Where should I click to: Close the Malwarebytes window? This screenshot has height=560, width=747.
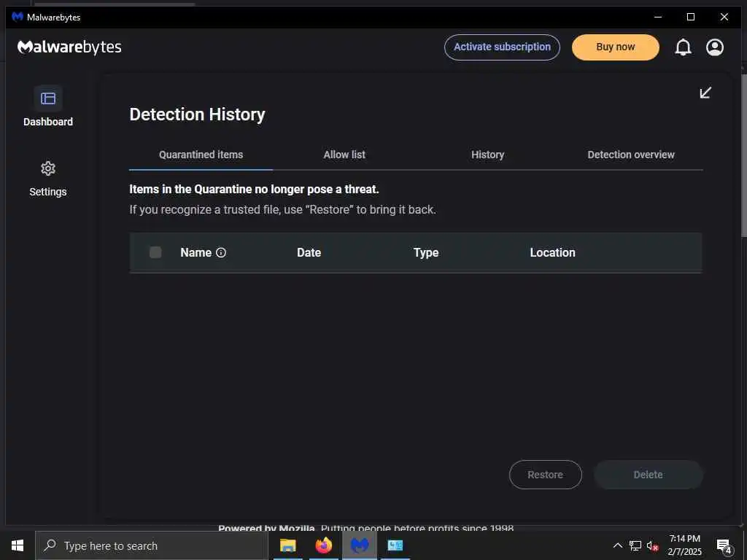coord(724,17)
